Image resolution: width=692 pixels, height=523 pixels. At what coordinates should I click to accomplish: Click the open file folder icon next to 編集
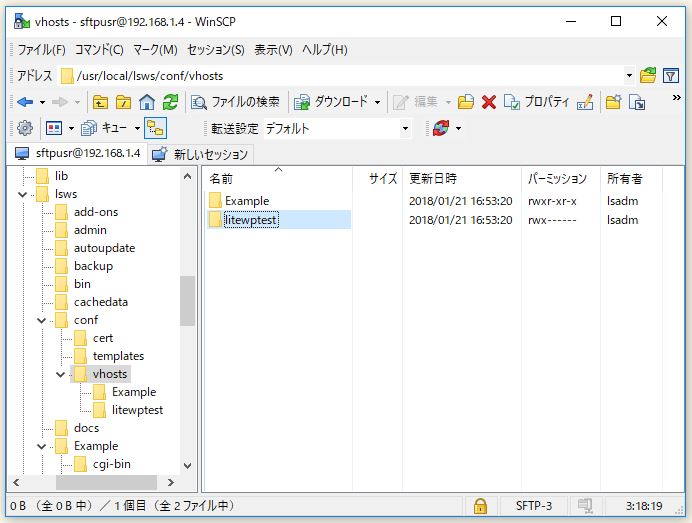pyautogui.click(x=466, y=102)
